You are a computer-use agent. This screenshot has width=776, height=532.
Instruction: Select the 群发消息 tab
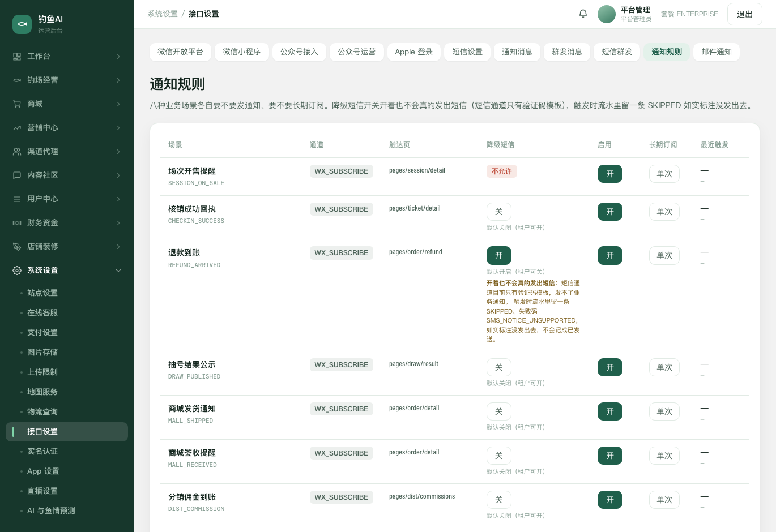pos(567,52)
